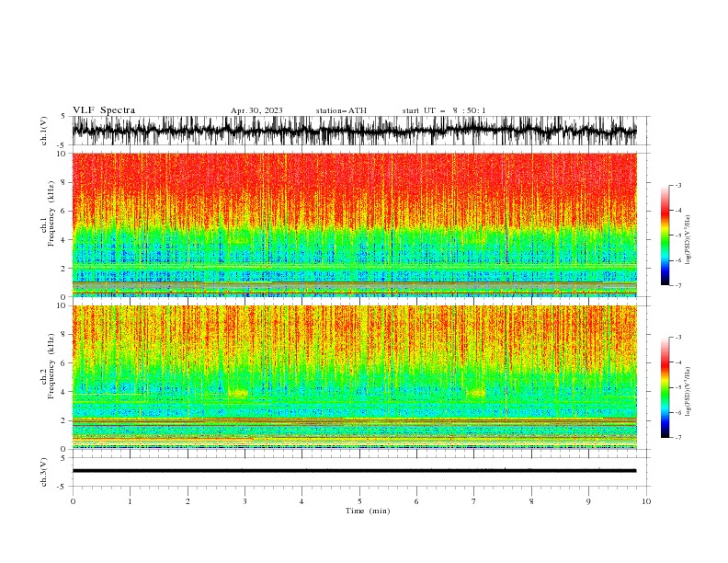Click time axis tick label "0"
The height and width of the screenshot is (563, 728).
[73, 501]
